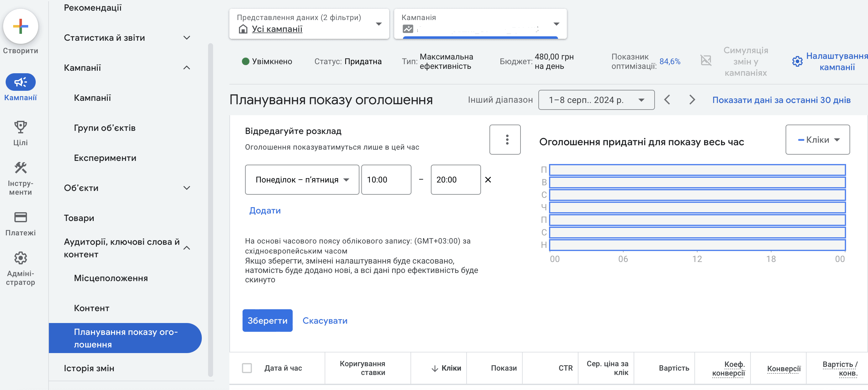Open Кампанії submenu item
This screenshot has height=390, width=868.
point(92,98)
